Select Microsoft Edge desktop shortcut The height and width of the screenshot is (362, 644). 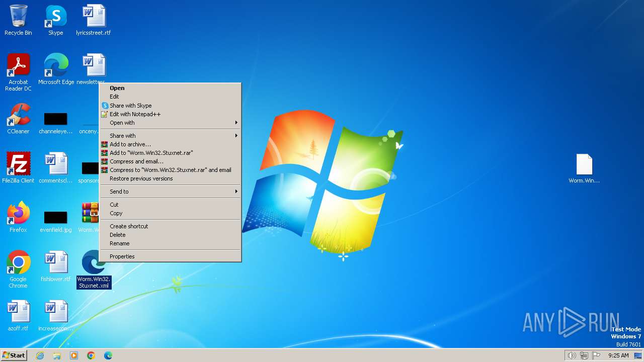click(x=56, y=69)
